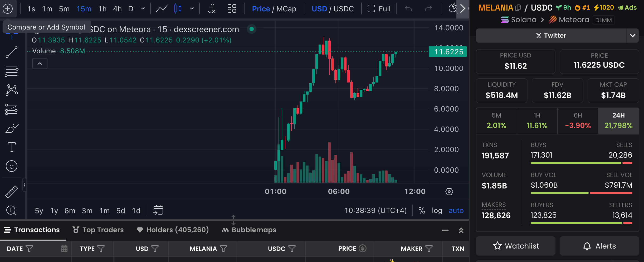Open the indicators fx menu
Image resolution: width=644 pixels, height=262 pixels.
(x=212, y=9)
